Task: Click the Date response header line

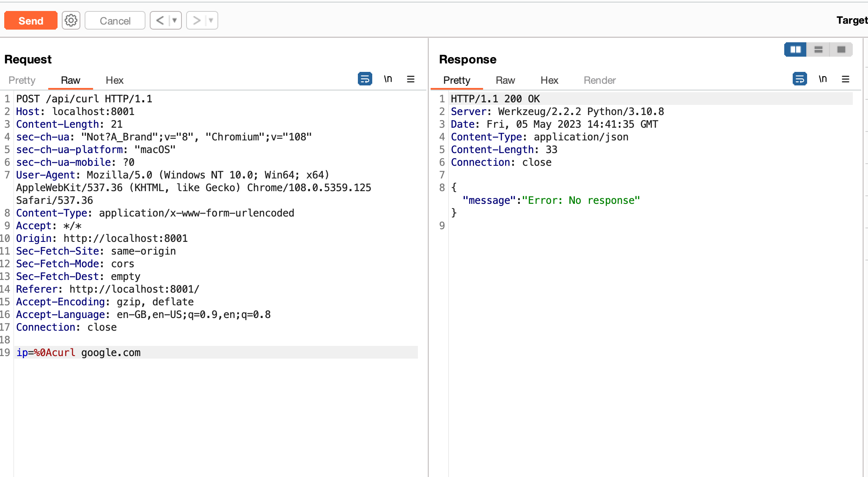Action: pos(555,124)
